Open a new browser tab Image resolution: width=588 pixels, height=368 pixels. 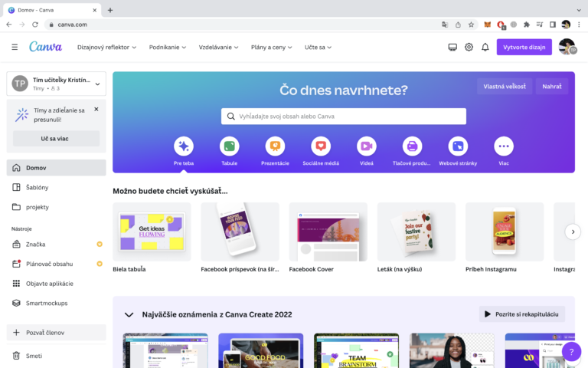pyautogui.click(x=110, y=10)
